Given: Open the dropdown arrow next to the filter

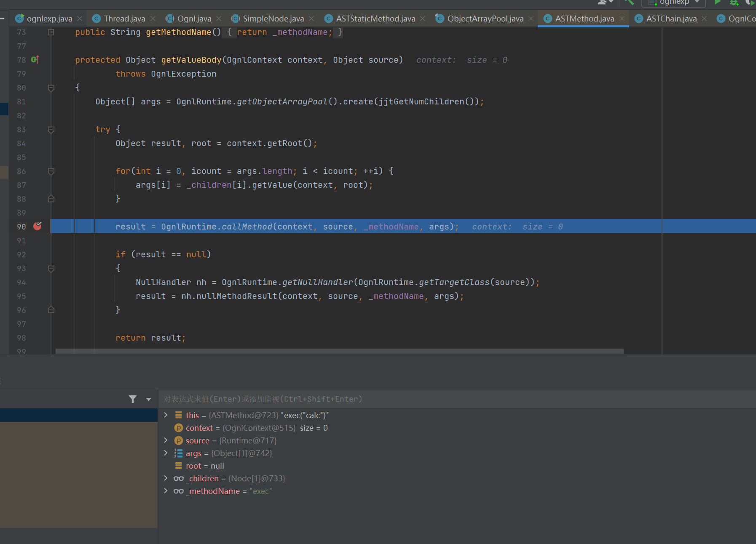Looking at the screenshot, I should [148, 399].
